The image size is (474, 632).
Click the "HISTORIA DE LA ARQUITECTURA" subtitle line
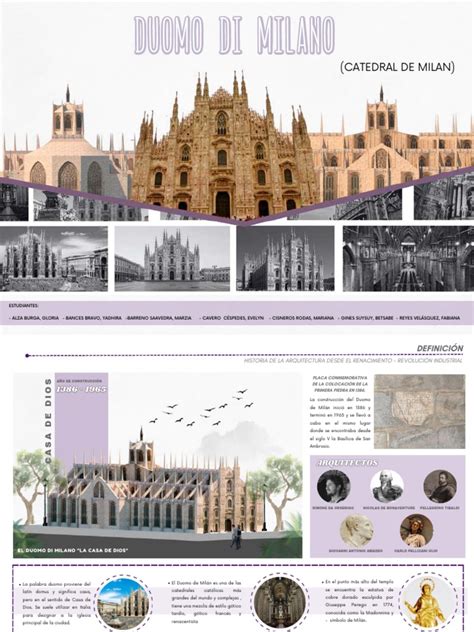[x=353, y=360]
